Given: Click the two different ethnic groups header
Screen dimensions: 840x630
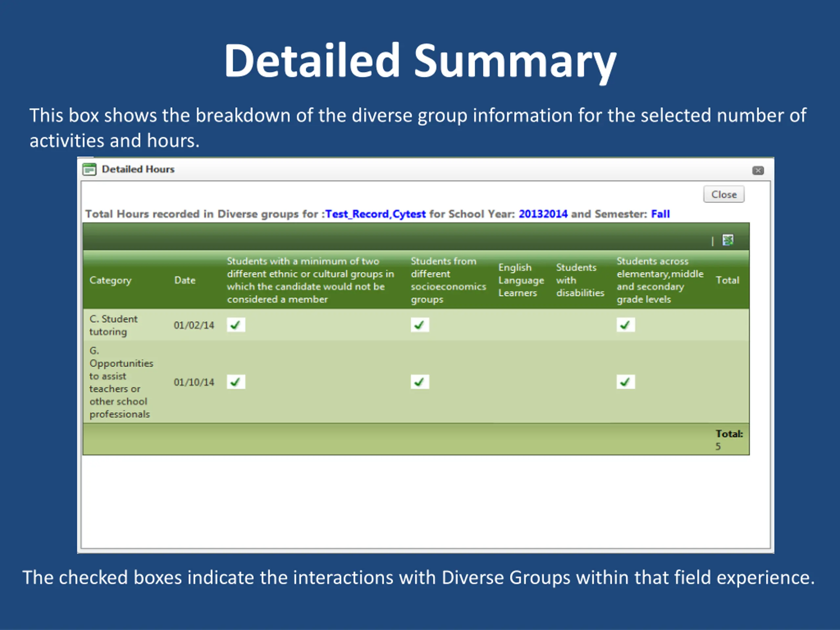Looking at the screenshot, I should [310, 280].
